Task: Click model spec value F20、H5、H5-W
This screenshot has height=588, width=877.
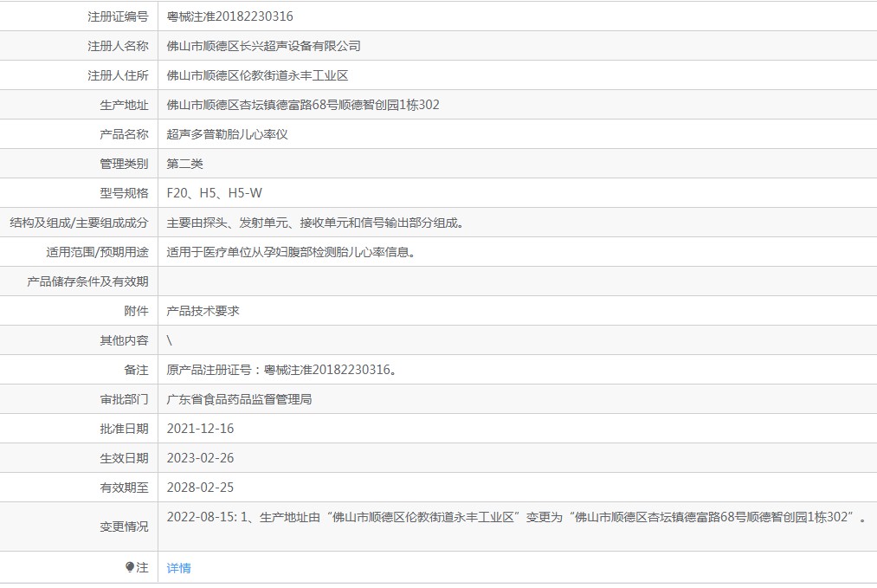Action: (x=214, y=193)
